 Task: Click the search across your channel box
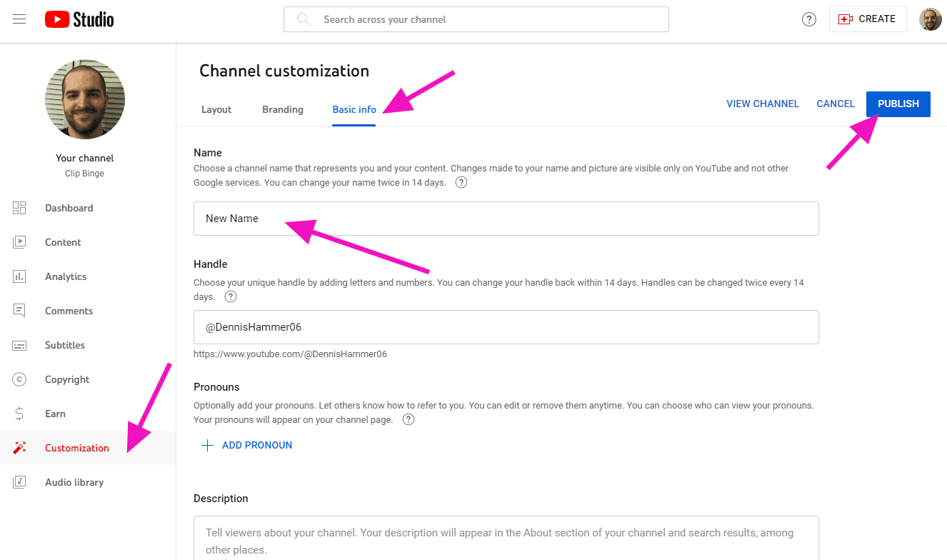(x=476, y=19)
